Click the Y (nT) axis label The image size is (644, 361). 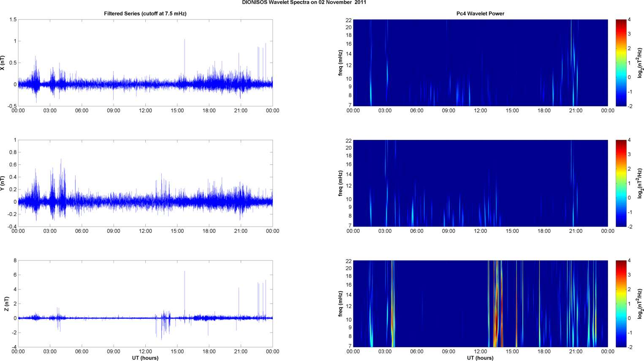[3, 183]
